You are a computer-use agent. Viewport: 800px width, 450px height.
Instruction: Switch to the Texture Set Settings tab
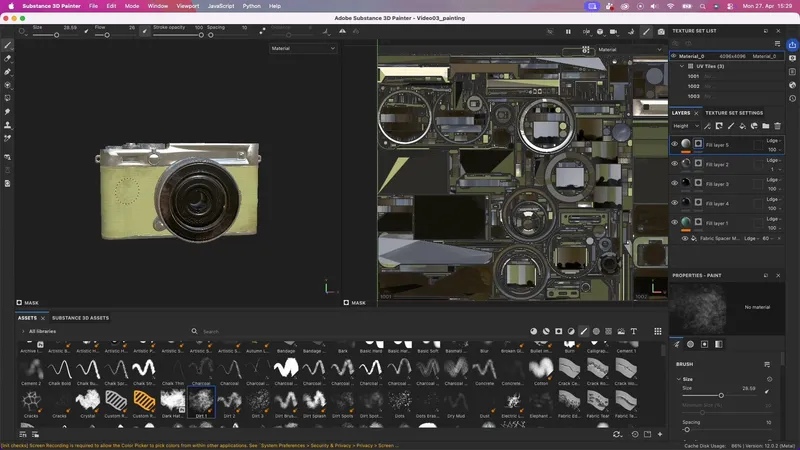click(734, 113)
